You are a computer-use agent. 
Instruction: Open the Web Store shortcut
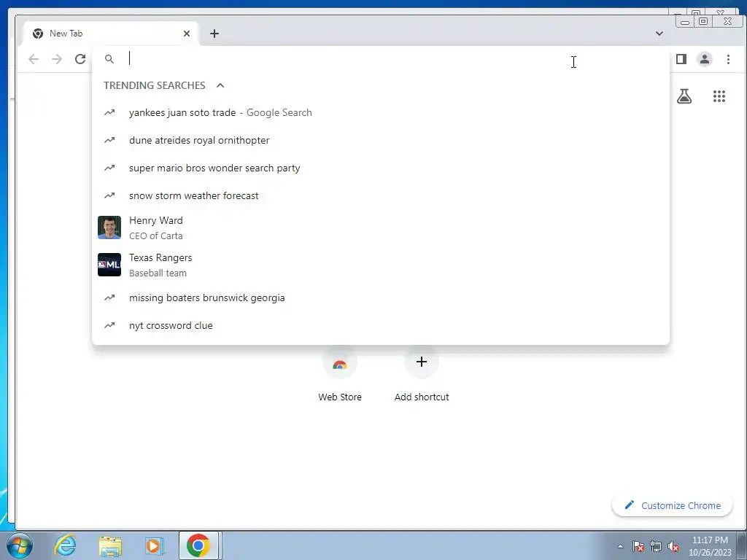pos(340,375)
